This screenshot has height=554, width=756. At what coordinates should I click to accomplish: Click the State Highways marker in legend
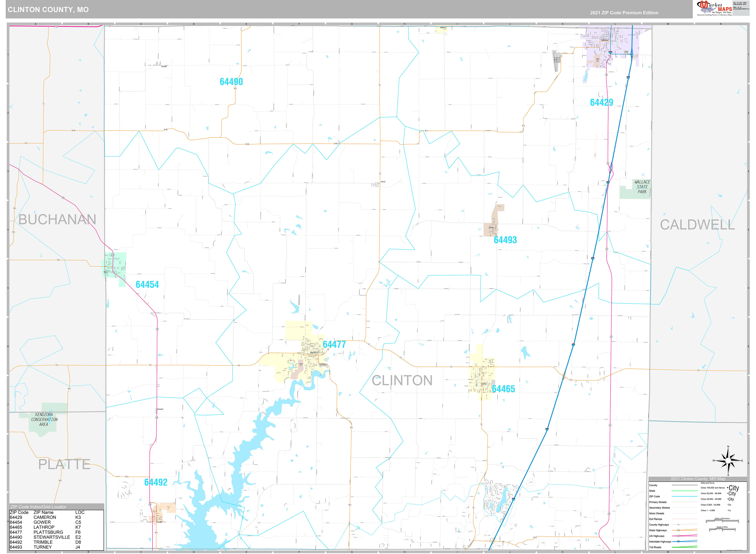(x=679, y=530)
